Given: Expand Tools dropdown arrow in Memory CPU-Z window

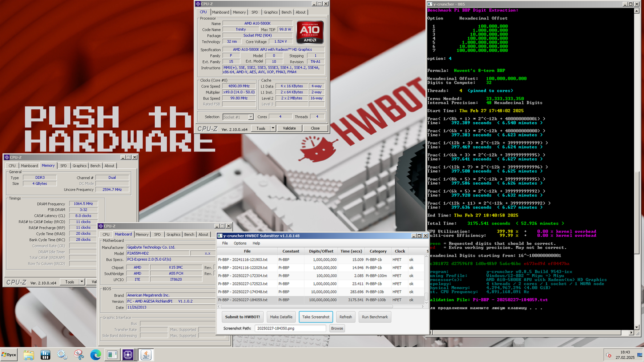Looking at the screenshot, I should [82, 282].
